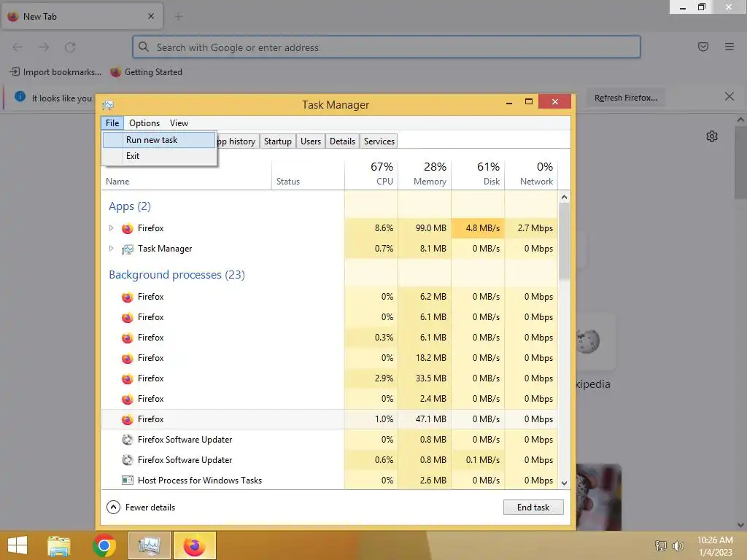The height and width of the screenshot is (560, 747).
Task: Switch to the Services tab
Action: [x=379, y=141]
